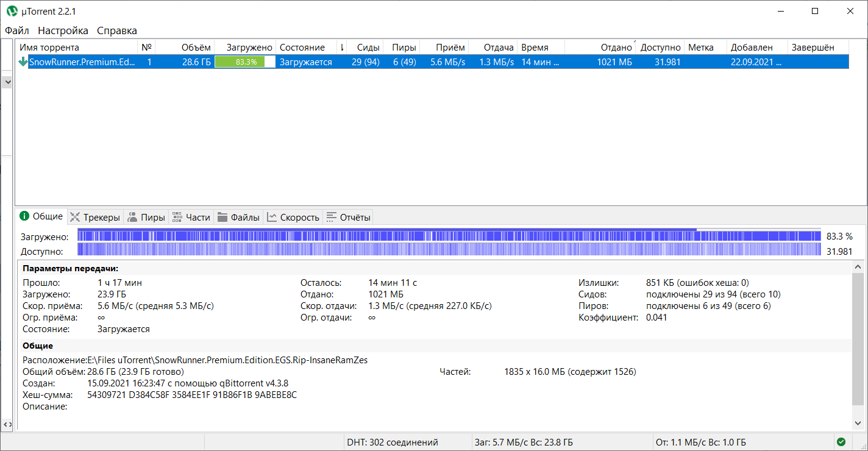Open the Настройка menu
This screenshot has width=868, height=451.
[63, 30]
